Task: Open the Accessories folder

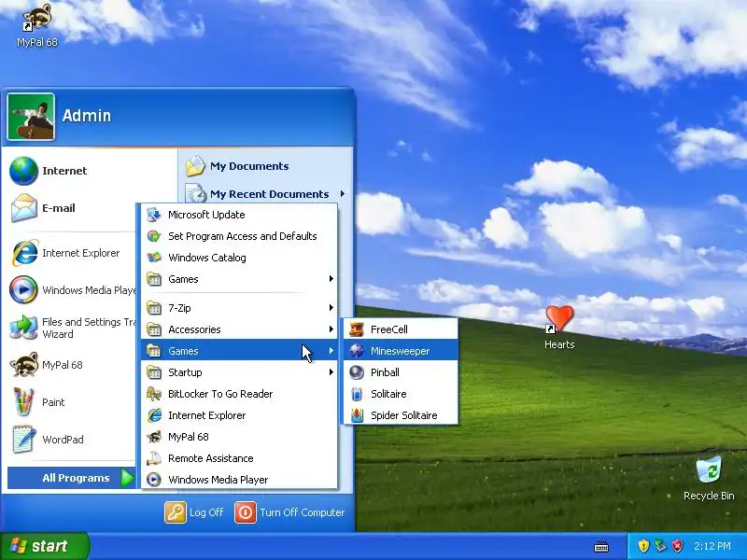Action: [x=239, y=329]
